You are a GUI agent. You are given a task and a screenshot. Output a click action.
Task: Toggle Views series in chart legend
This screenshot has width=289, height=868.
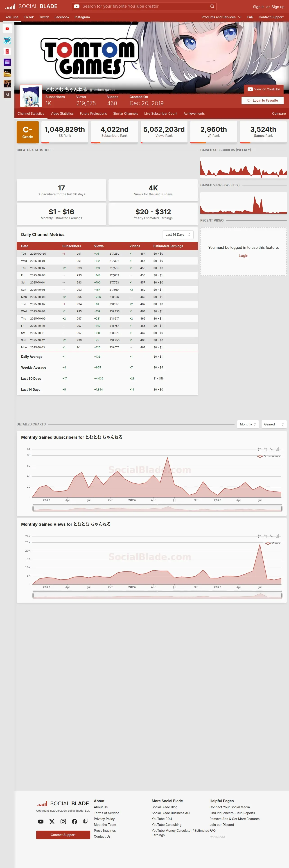(273, 543)
